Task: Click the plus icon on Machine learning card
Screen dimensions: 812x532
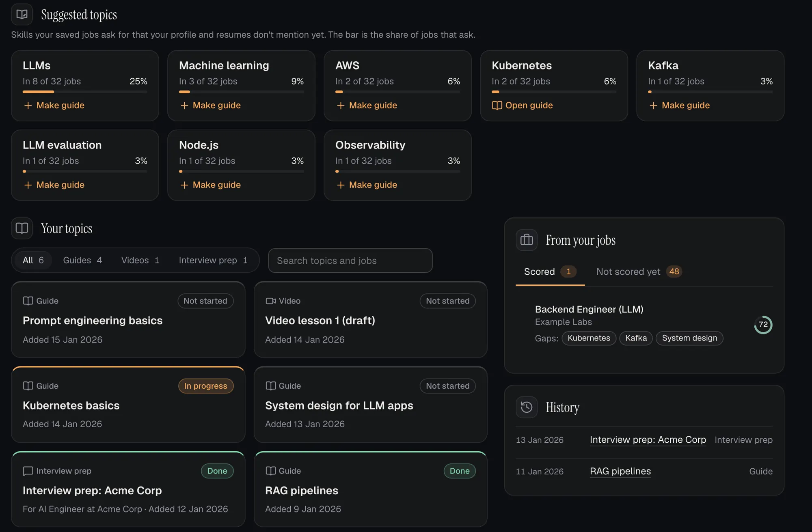Action: point(184,106)
